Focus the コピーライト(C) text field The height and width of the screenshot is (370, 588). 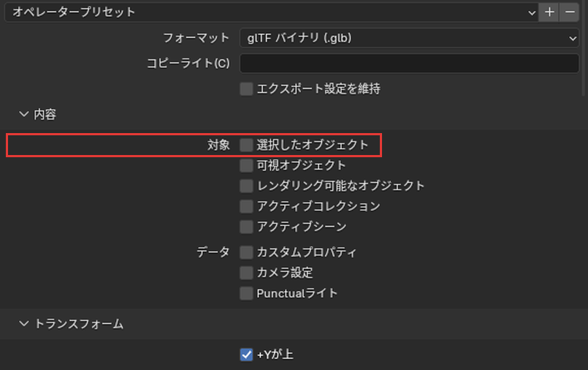click(x=410, y=63)
